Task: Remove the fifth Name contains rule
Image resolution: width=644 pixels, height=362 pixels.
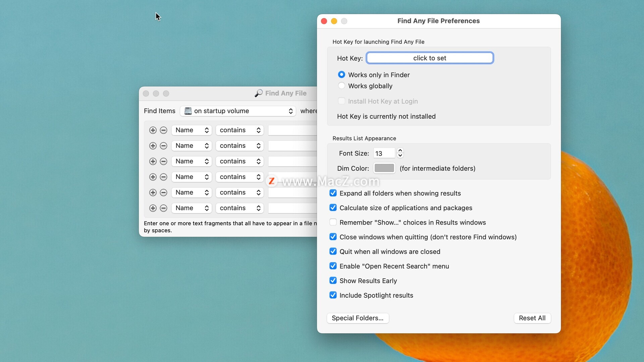Action: 163,192
